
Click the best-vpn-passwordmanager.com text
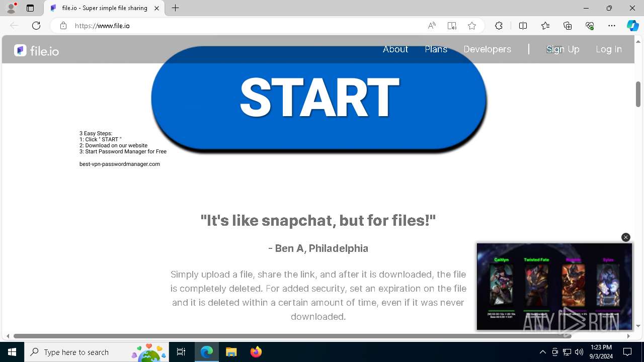(x=120, y=164)
